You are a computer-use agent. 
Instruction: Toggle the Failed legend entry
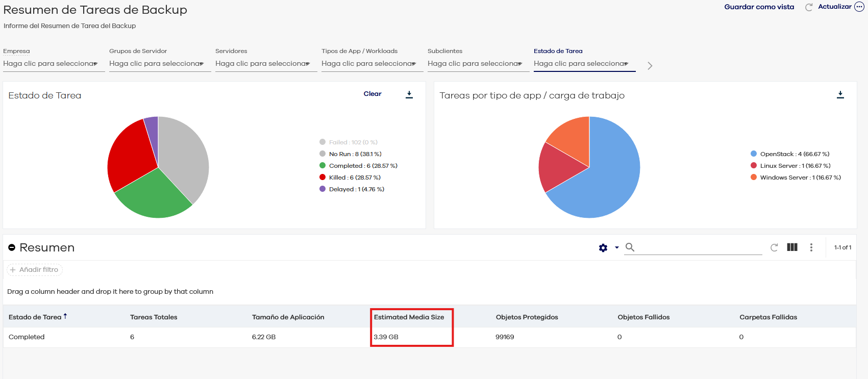point(353,142)
